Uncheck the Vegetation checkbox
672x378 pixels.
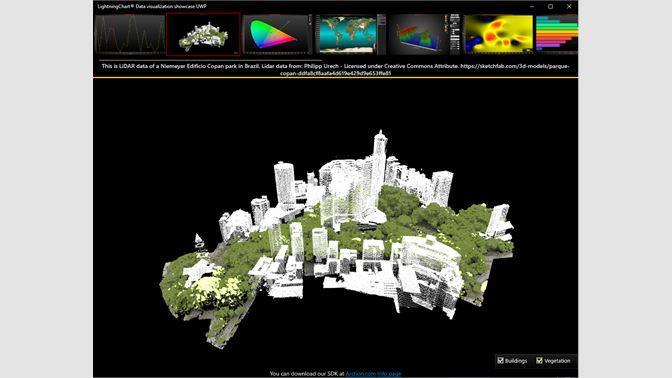click(x=540, y=360)
